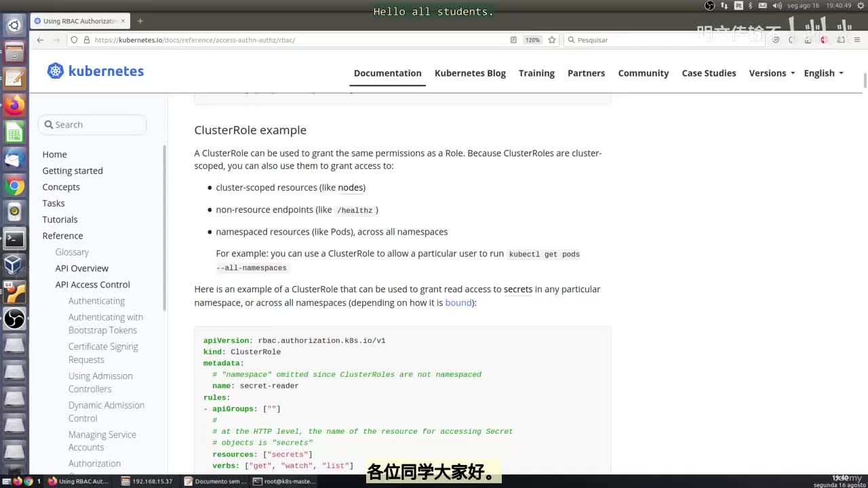Open Getting started in the sidebar

[73, 171]
